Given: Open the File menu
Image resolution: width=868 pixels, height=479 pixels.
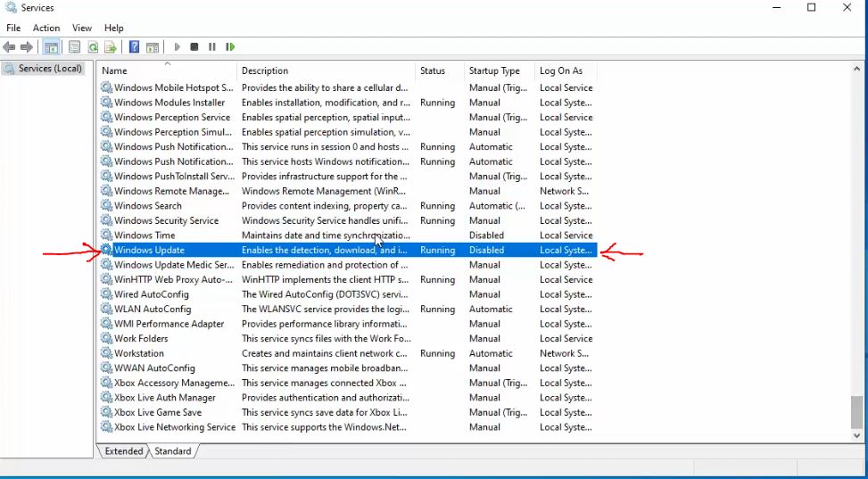Looking at the screenshot, I should (x=13, y=28).
